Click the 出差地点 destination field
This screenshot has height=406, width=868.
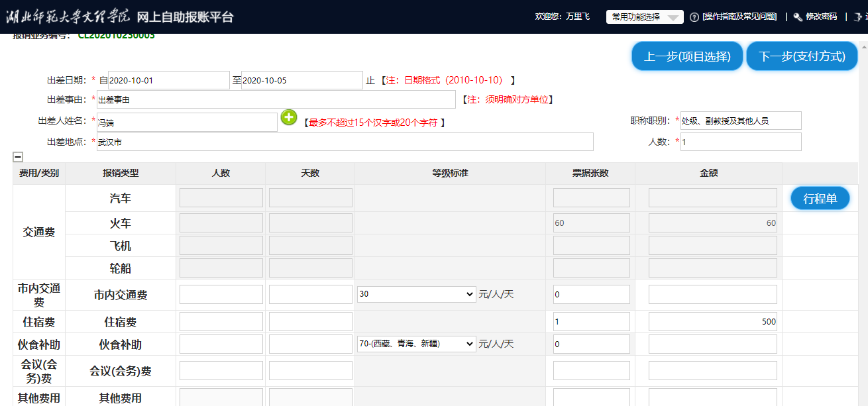(345, 142)
